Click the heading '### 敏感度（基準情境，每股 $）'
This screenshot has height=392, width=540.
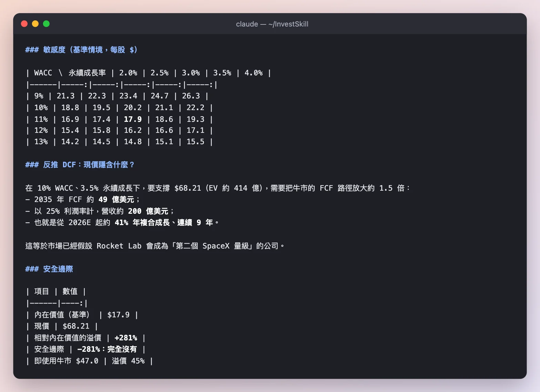coord(81,50)
